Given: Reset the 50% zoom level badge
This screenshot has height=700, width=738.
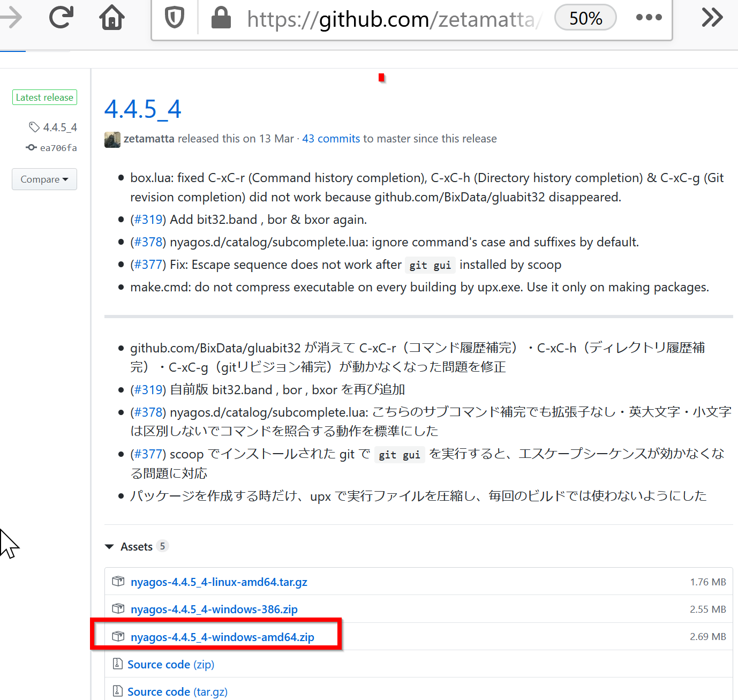Looking at the screenshot, I should [x=585, y=18].
